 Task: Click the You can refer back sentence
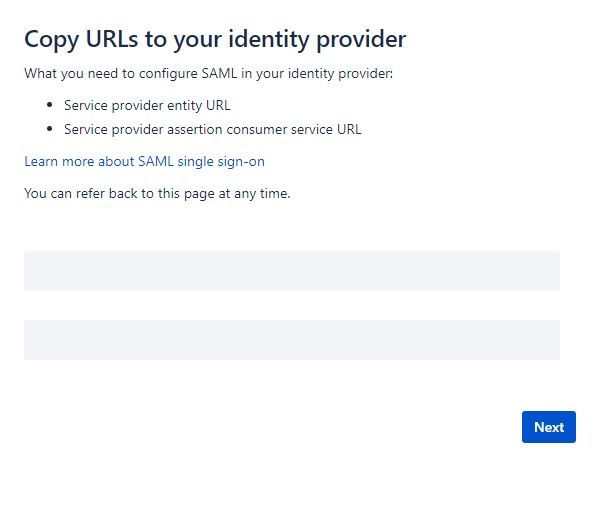tap(157, 194)
